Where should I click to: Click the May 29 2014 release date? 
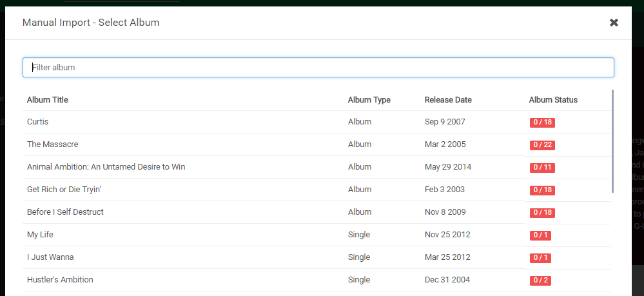[x=448, y=167]
